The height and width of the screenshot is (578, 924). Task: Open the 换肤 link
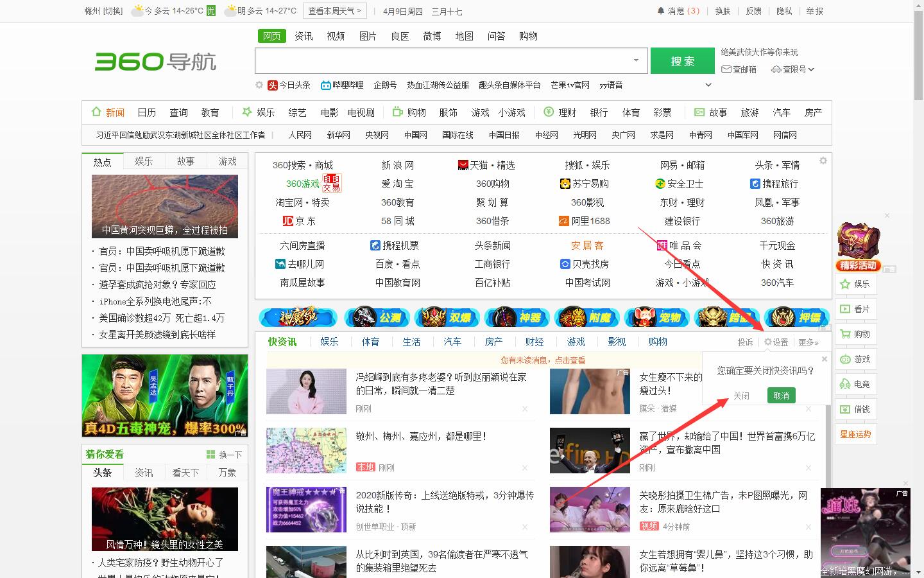coord(723,11)
